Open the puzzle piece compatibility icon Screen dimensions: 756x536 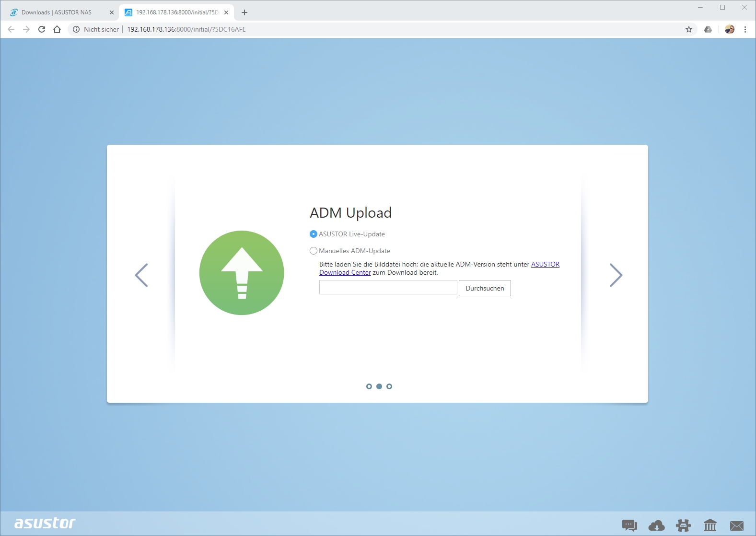(x=683, y=525)
